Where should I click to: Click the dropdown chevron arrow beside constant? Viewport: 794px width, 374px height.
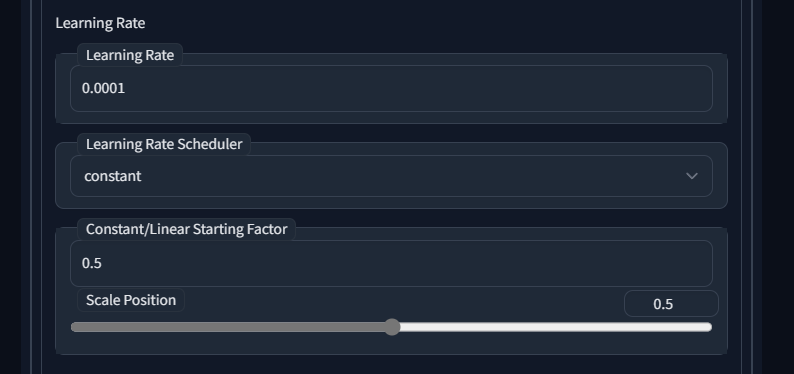click(x=692, y=176)
